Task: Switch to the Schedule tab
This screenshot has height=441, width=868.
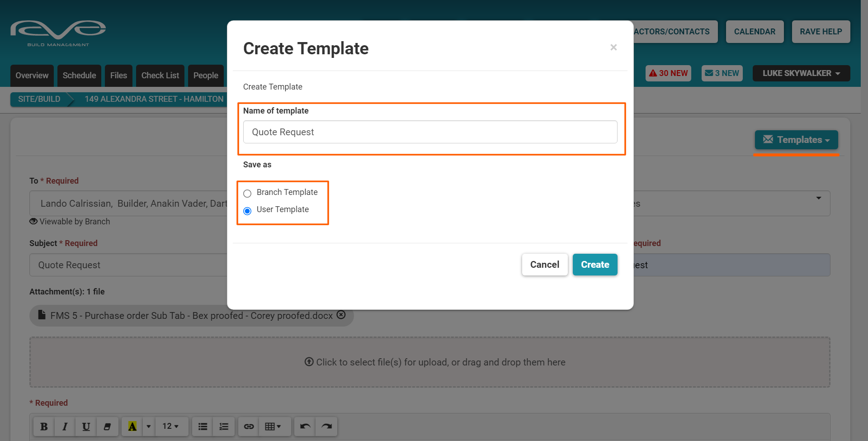Action: coord(79,76)
